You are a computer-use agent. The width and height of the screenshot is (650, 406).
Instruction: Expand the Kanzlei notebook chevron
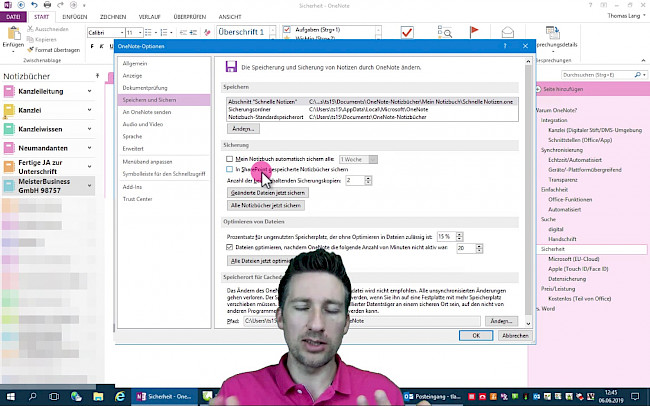(x=90, y=110)
